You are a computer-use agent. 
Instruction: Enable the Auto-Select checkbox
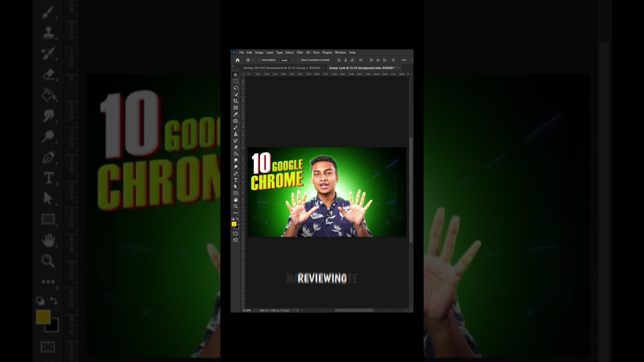[260, 60]
